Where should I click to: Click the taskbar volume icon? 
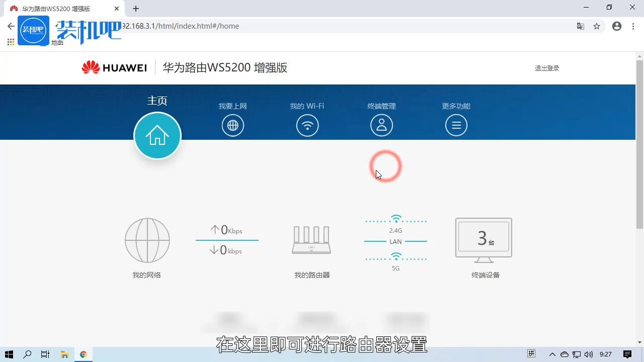[x=588, y=354]
